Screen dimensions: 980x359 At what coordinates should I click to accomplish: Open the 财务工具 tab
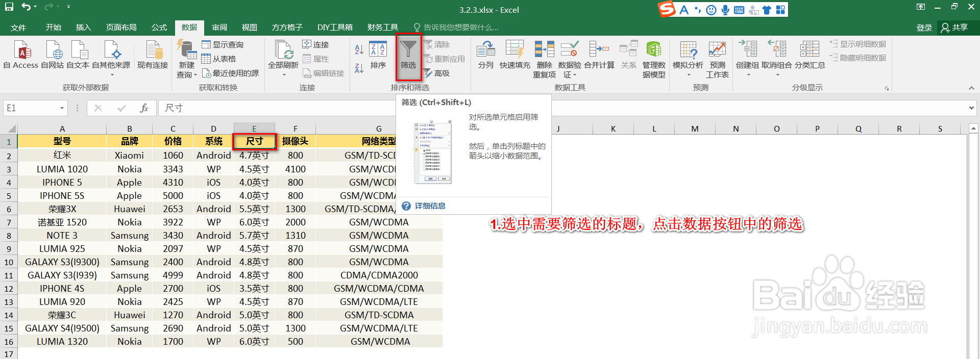pyautogui.click(x=383, y=28)
